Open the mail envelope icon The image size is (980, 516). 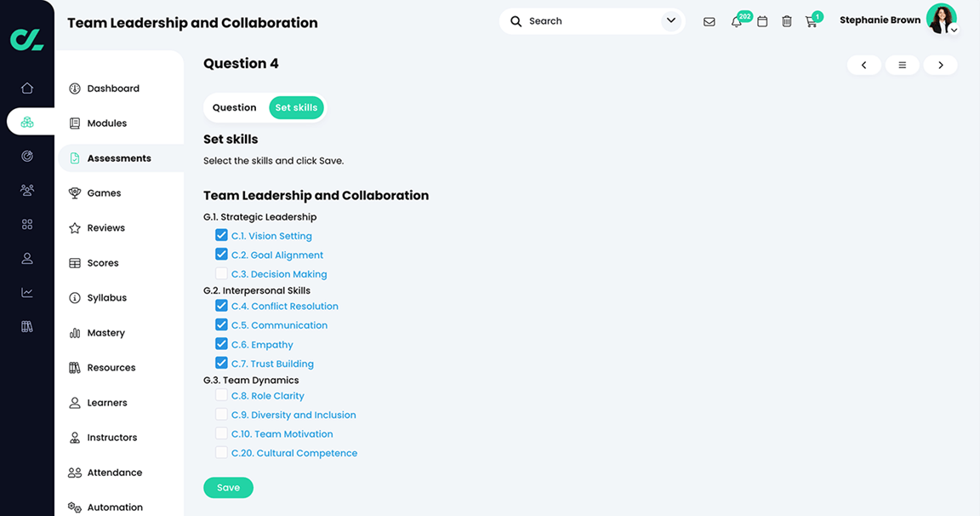(x=709, y=21)
